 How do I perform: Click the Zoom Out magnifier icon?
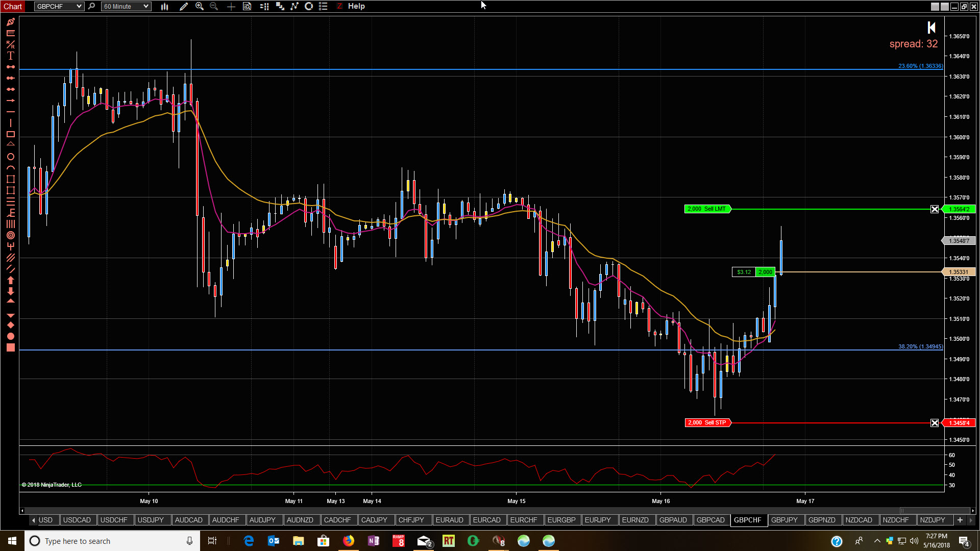214,6
